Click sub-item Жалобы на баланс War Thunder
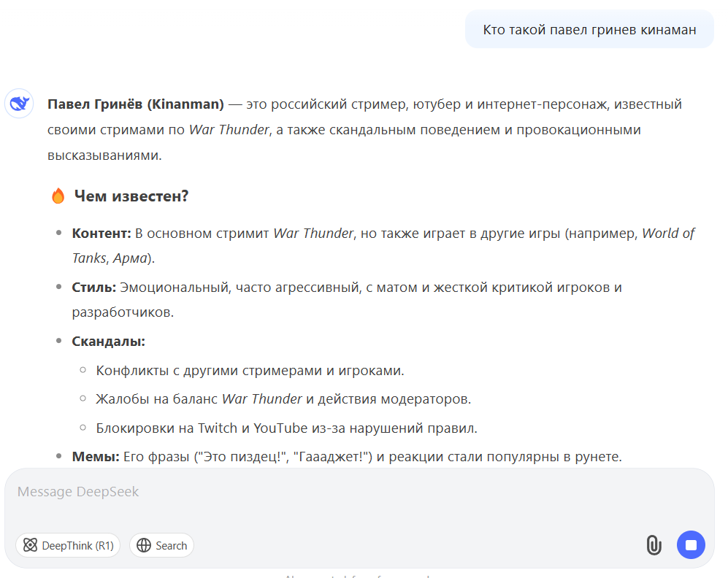Image resolution: width=728 pixels, height=578 pixels. (x=283, y=399)
